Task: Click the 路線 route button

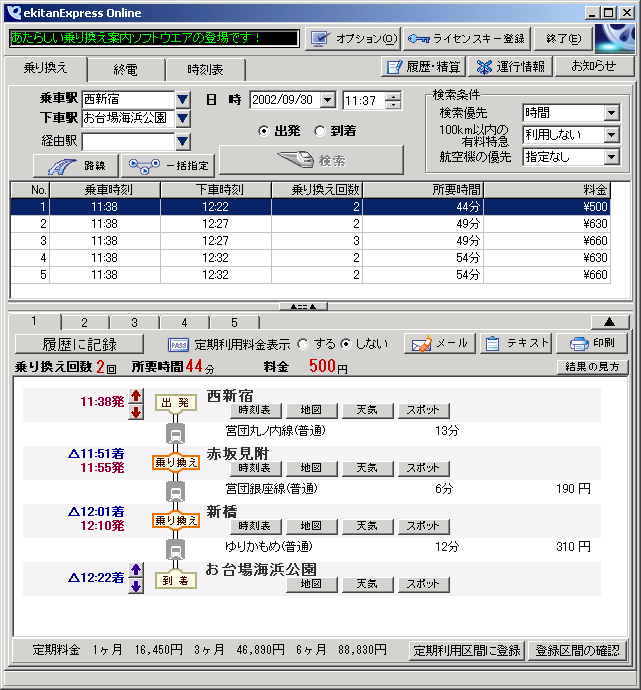Action: (x=76, y=166)
